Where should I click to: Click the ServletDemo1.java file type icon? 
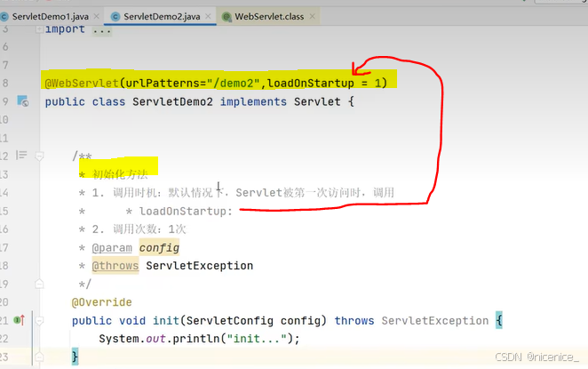point(4,17)
